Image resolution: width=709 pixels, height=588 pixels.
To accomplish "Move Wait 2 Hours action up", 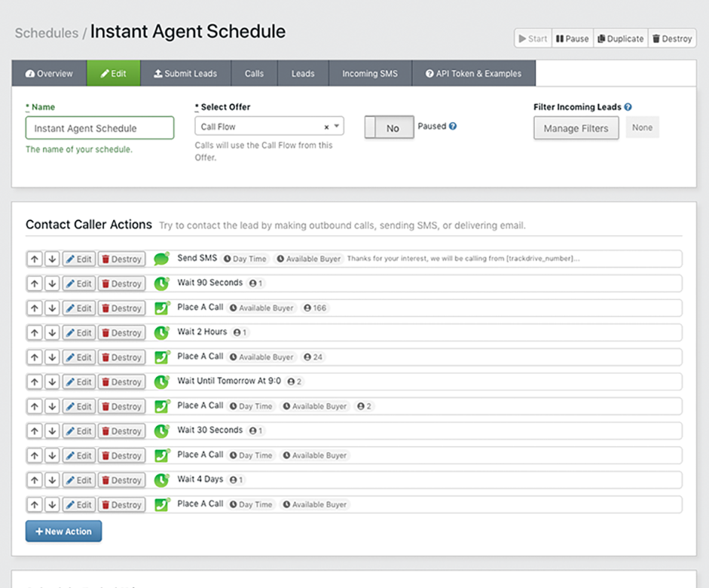I will [35, 333].
